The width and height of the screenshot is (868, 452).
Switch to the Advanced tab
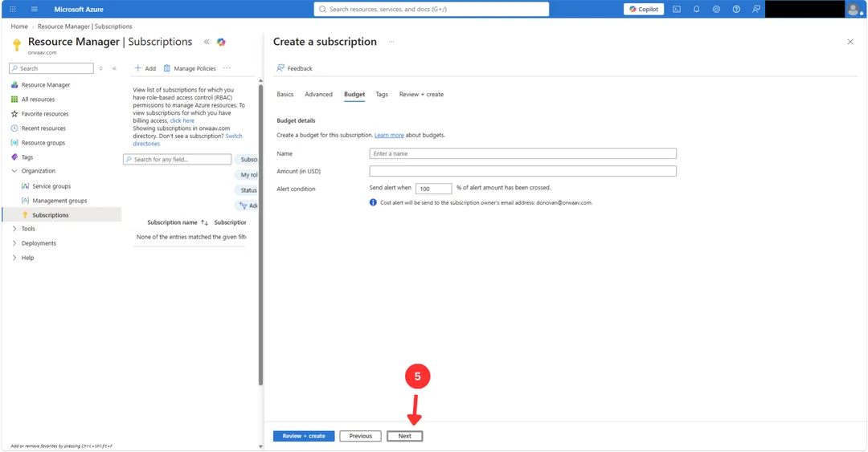coord(318,94)
